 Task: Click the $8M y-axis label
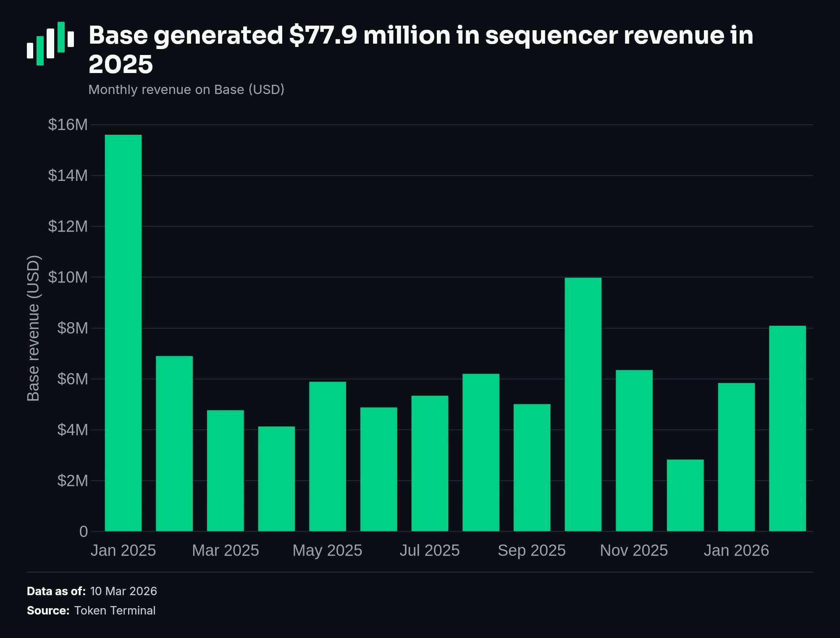click(x=72, y=328)
